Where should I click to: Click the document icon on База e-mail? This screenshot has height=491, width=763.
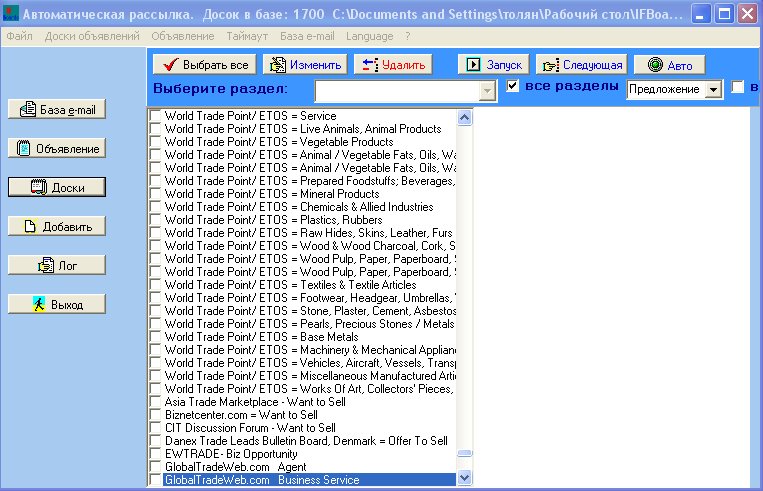point(28,109)
